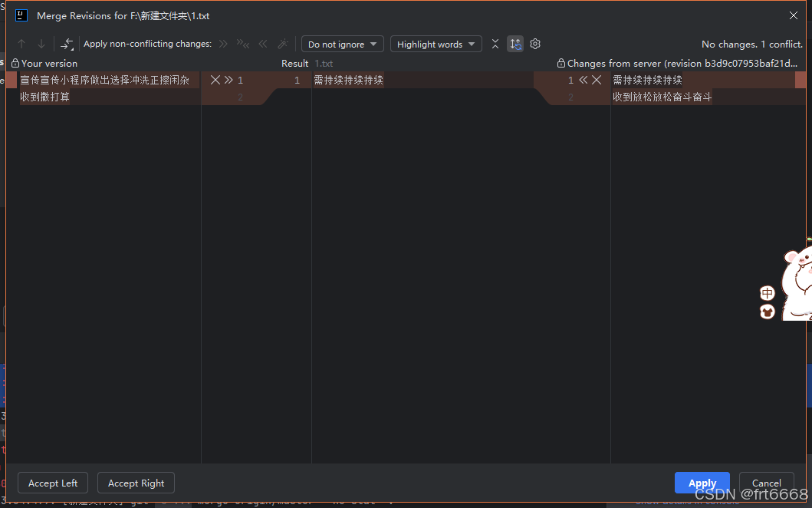The width and height of the screenshot is (812, 508).
Task: Close the Merge Revisions window
Action: pos(794,15)
